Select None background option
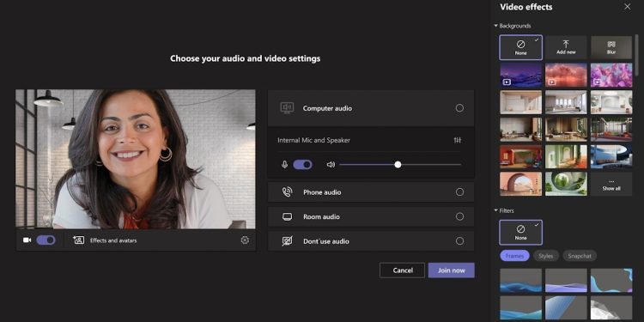The height and width of the screenshot is (322, 644). [521, 47]
